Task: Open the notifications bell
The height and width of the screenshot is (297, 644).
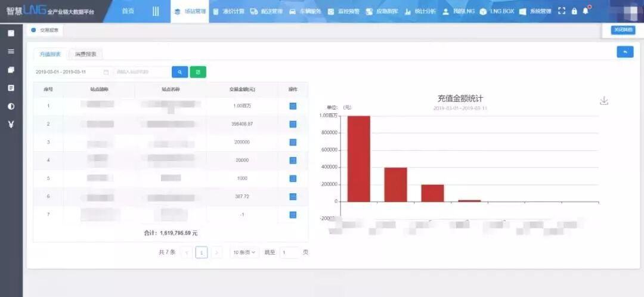Action: click(586, 11)
